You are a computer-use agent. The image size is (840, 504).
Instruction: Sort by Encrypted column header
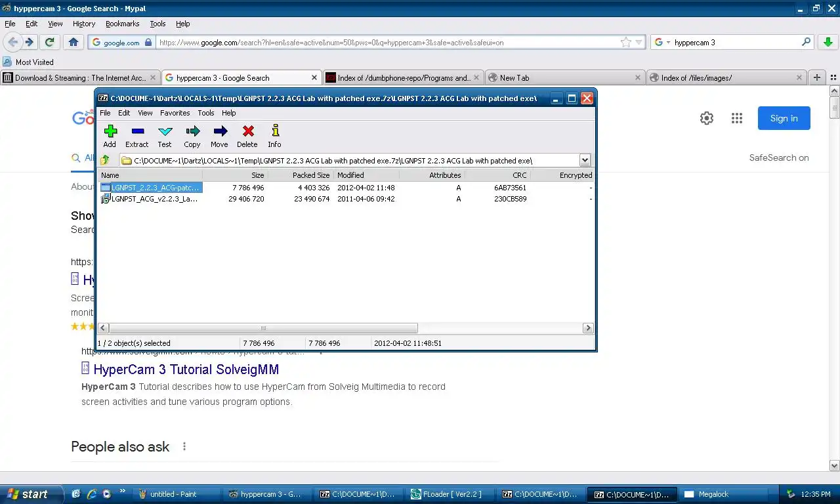point(562,175)
